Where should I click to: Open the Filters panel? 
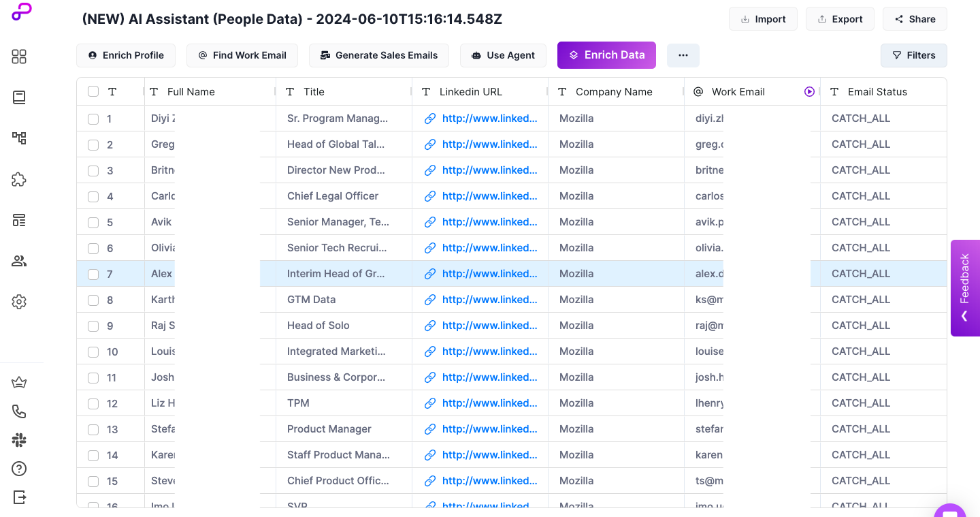[913, 55]
